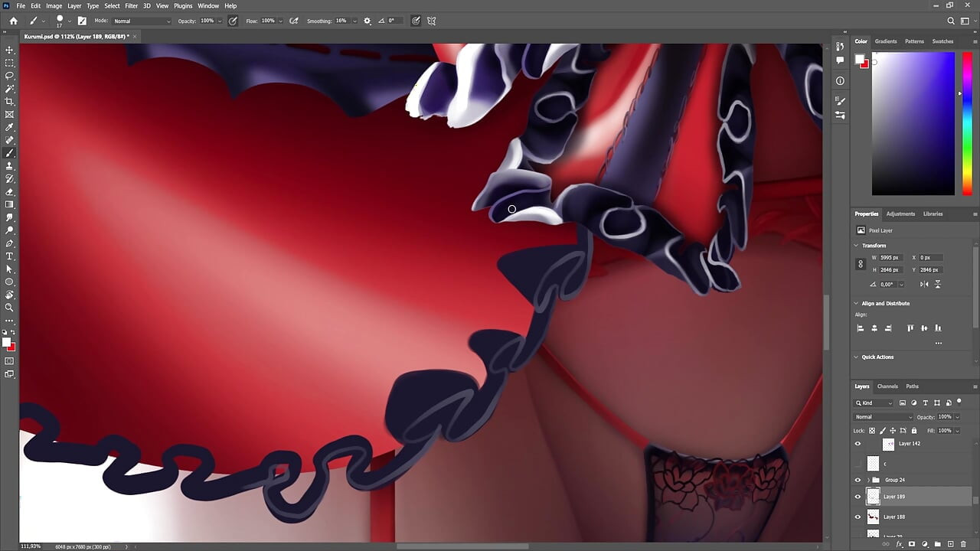Show hidden layer c visibility box

[x=857, y=464]
